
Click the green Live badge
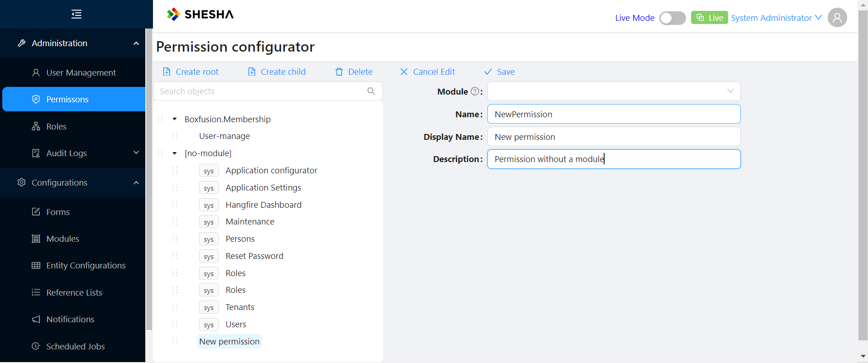pos(709,18)
